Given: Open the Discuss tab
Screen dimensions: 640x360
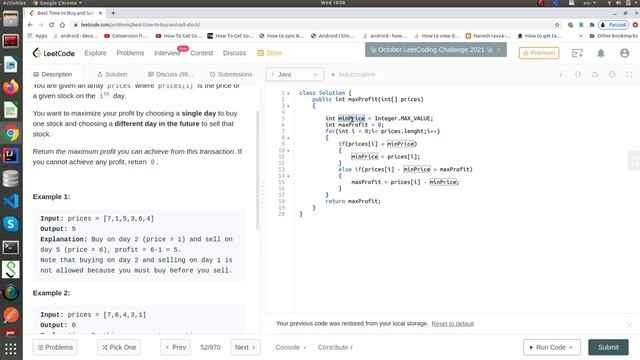Looking at the screenshot, I should [170, 74].
